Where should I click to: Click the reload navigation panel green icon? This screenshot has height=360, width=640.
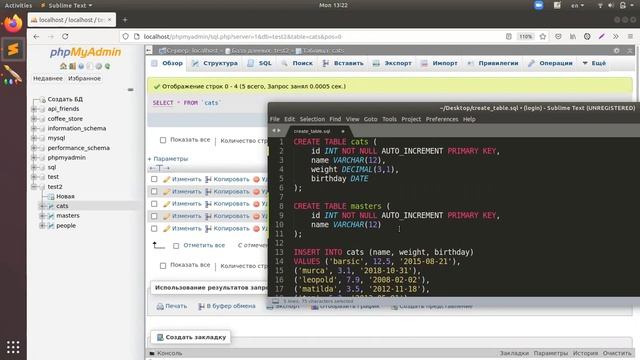coord(107,66)
